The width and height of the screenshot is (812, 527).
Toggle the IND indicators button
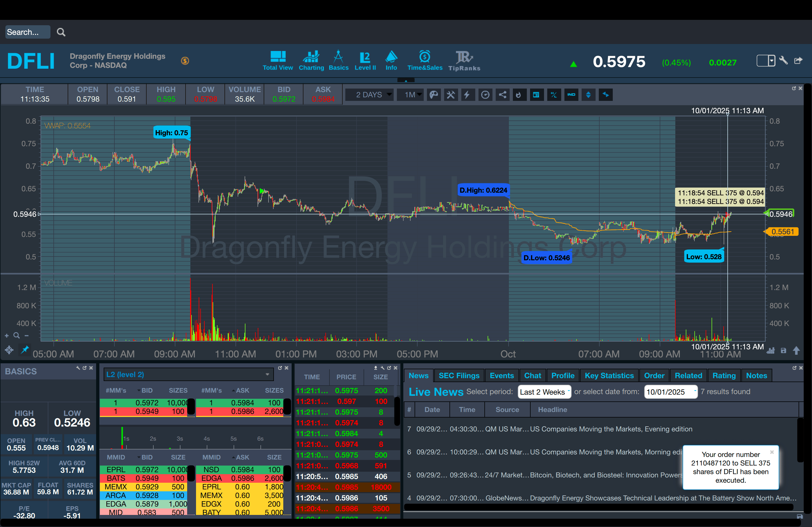571,95
